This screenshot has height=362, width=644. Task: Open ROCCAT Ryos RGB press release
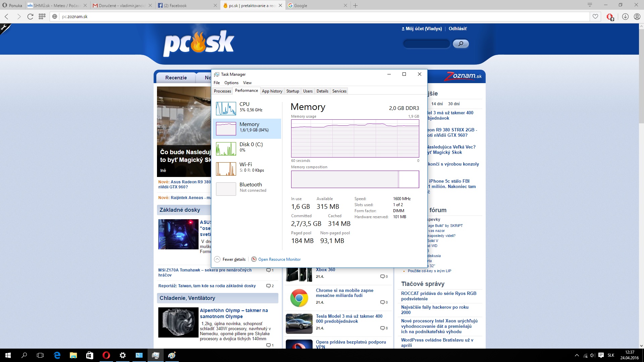439,296
